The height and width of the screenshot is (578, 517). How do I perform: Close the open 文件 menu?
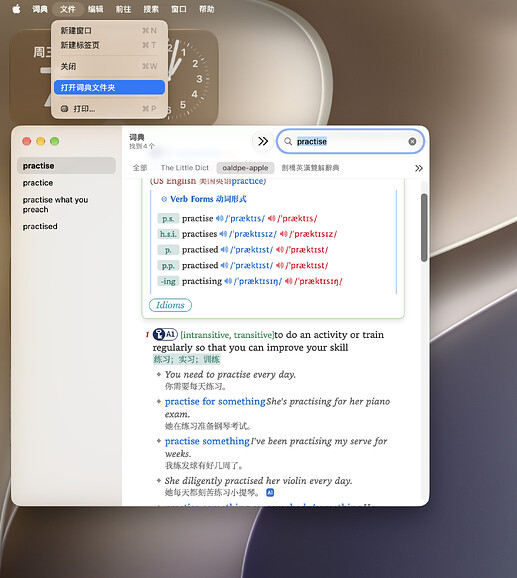click(67, 9)
